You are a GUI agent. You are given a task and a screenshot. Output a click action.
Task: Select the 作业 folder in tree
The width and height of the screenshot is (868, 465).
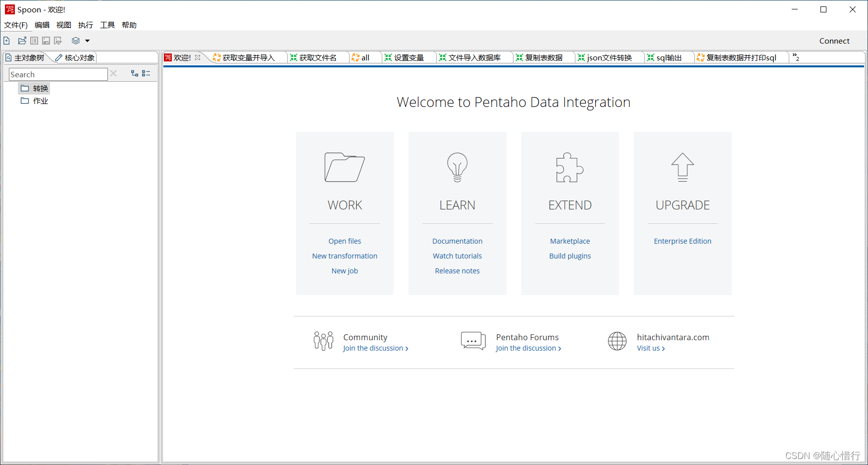tap(35, 101)
